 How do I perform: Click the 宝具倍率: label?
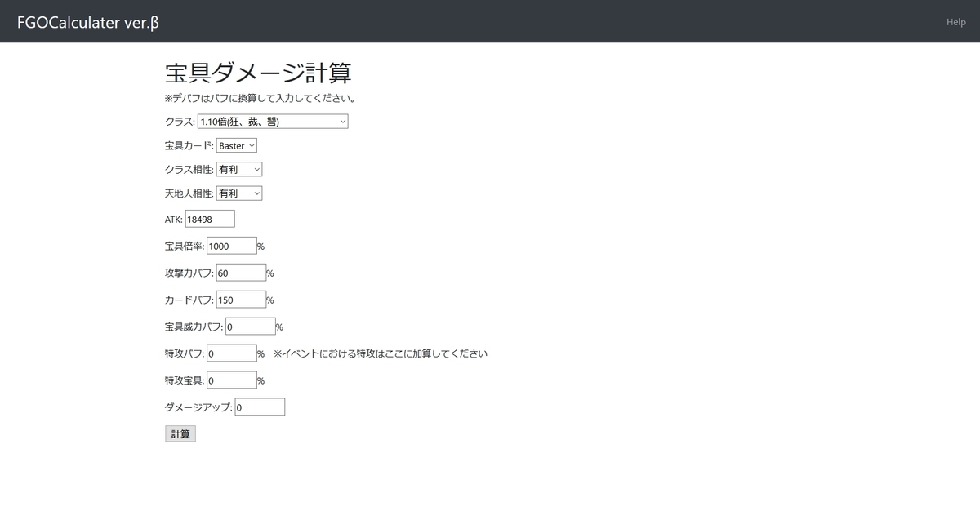tap(185, 246)
